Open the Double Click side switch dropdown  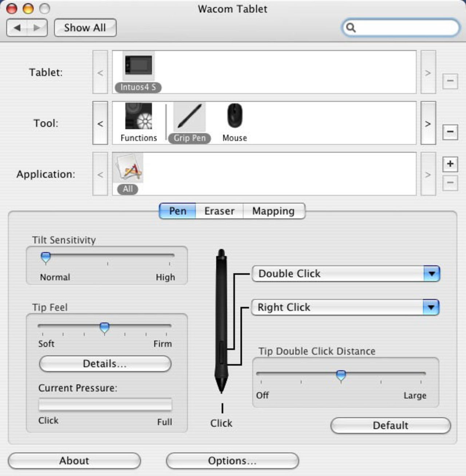click(x=346, y=274)
